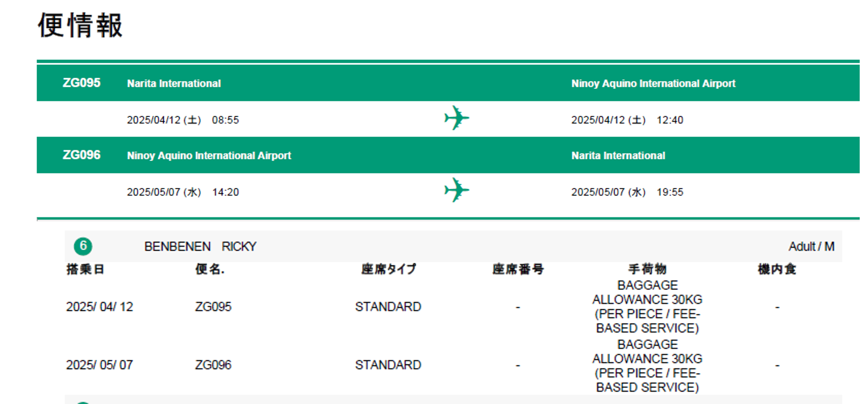Click Ninoy Aquino International Airport destination for ZG095

[x=653, y=83]
